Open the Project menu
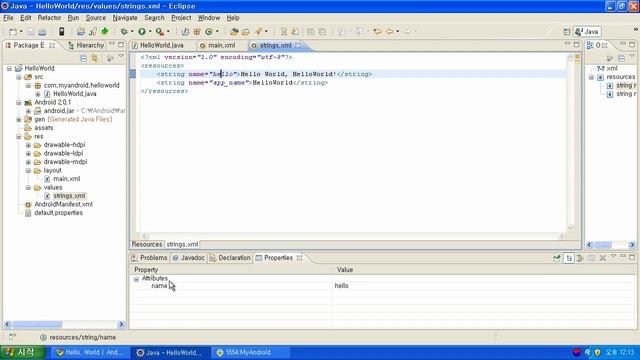The height and width of the screenshot is (360, 640). coord(181,18)
